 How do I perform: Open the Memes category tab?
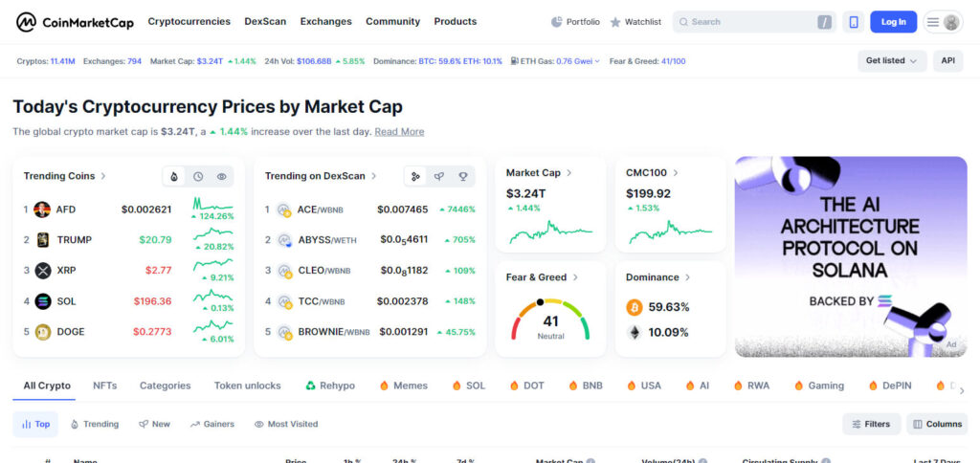tap(404, 386)
